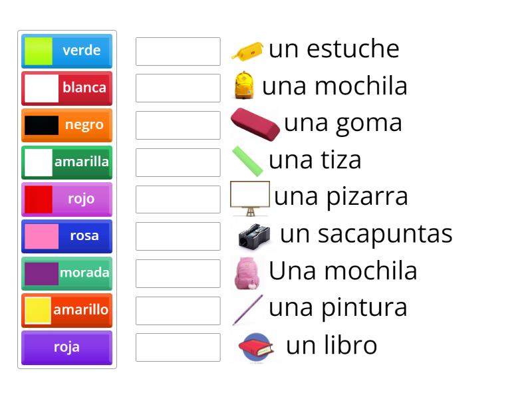The height and width of the screenshot is (399, 532).
Task: Select the 'roja' word tile
Action: (66, 347)
